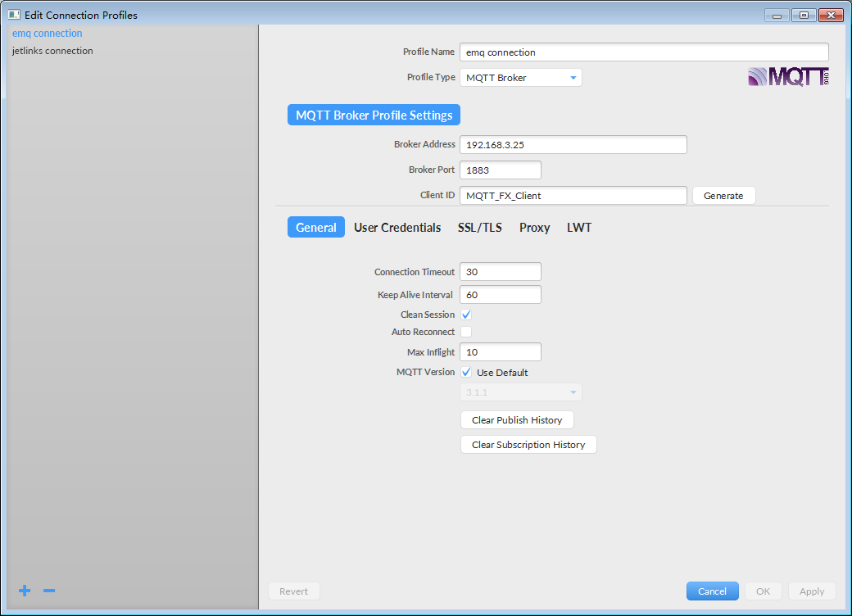Click the Edit Connection Profiles title bar icon
Image resolution: width=852 pixels, height=616 pixels.
click(13, 14)
